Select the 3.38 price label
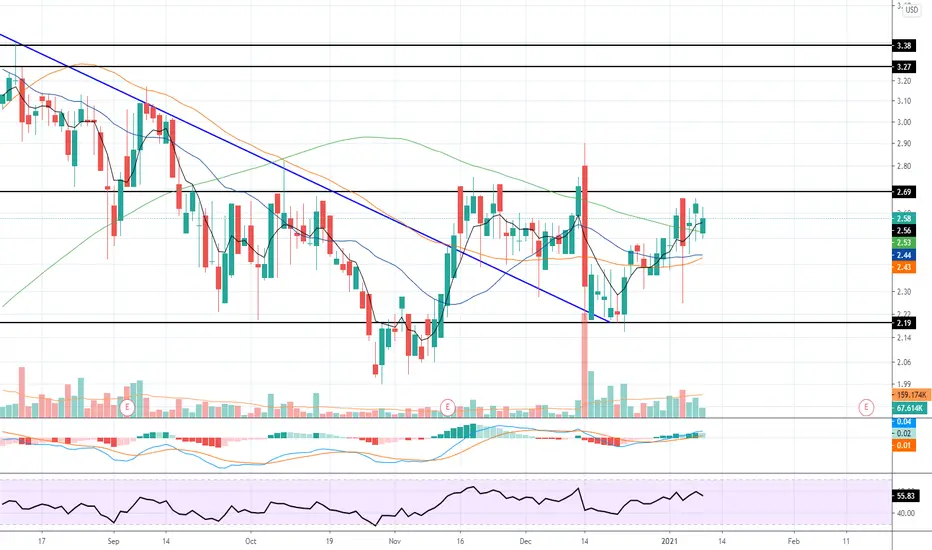Screen dimensions: 932x550 click(903, 46)
